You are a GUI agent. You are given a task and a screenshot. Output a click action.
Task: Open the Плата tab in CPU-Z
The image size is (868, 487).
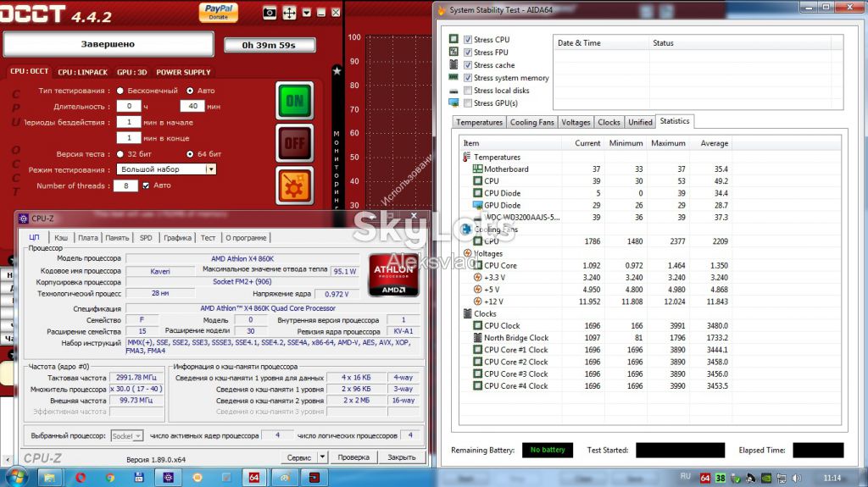87,238
